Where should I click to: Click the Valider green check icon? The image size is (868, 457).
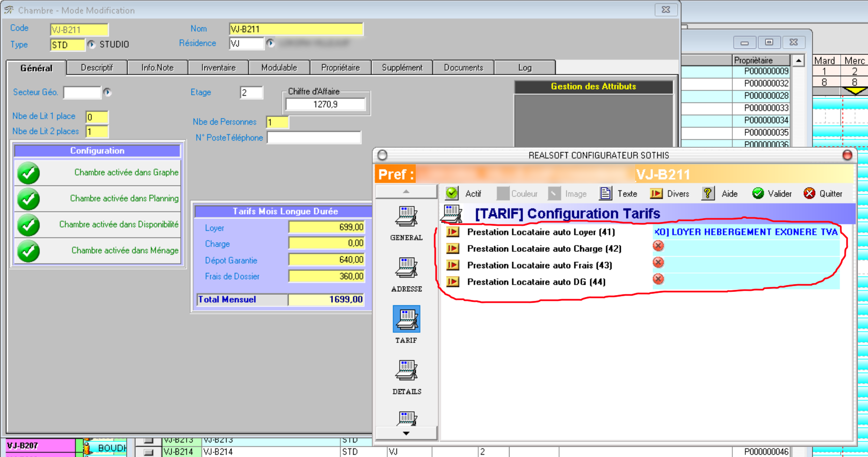tap(758, 194)
